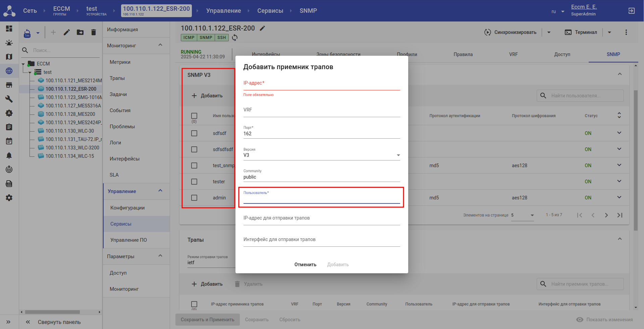
Task: Click the main content vertical scrollbar
Action: coord(636,160)
